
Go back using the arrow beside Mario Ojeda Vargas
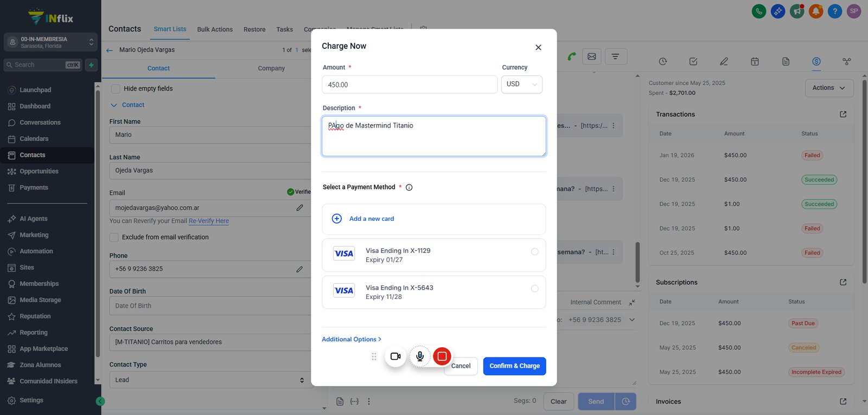coord(110,50)
